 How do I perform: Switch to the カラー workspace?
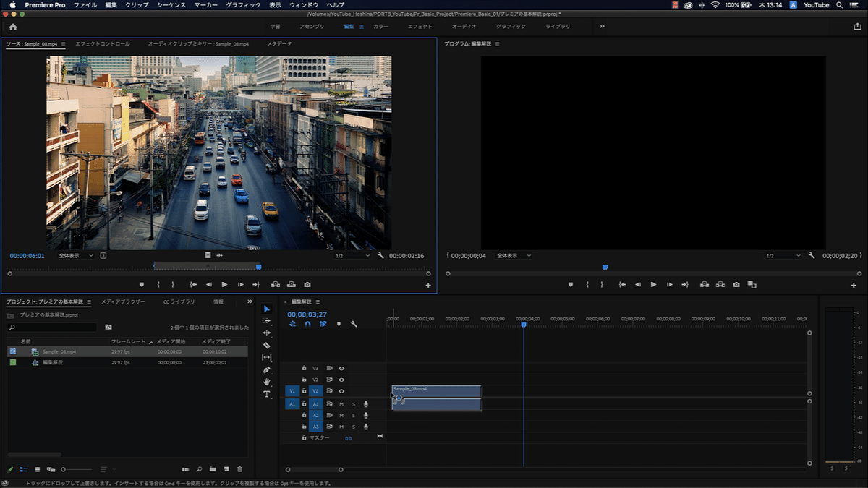coord(380,27)
